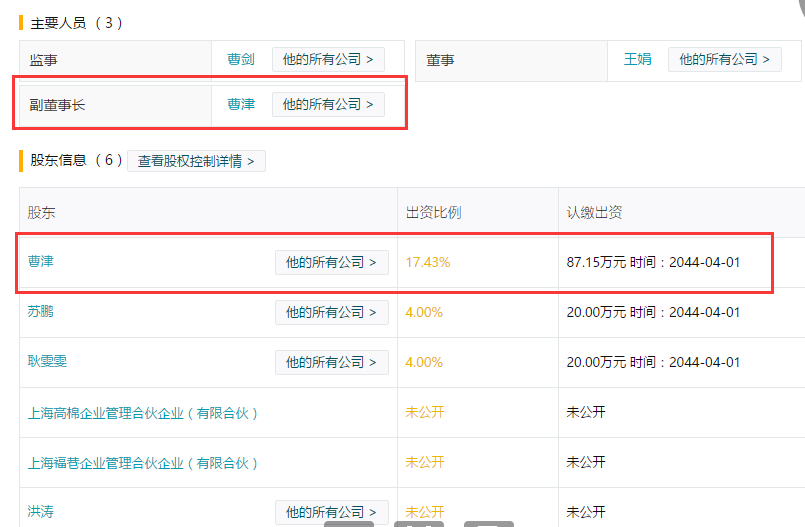View all companies for shareholder 苏鹏

tap(331, 313)
